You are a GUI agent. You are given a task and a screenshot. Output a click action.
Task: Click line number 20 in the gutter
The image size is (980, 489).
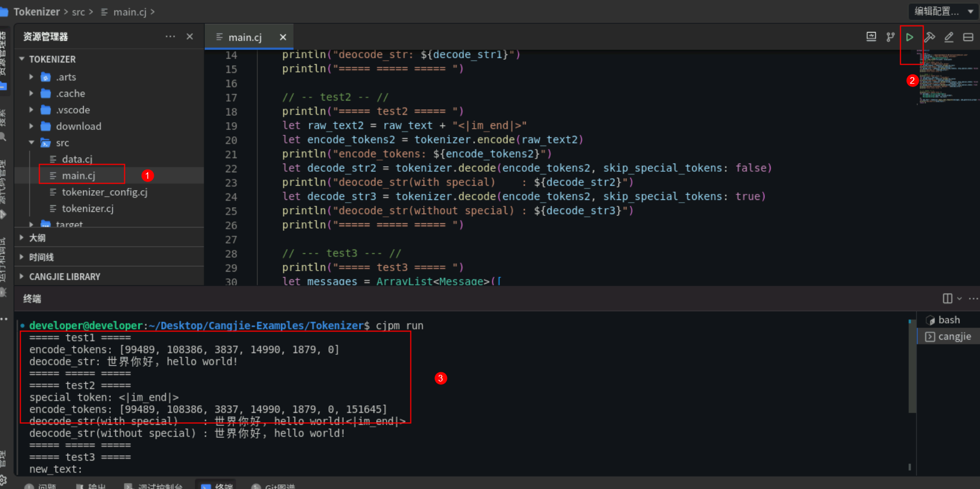click(231, 140)
